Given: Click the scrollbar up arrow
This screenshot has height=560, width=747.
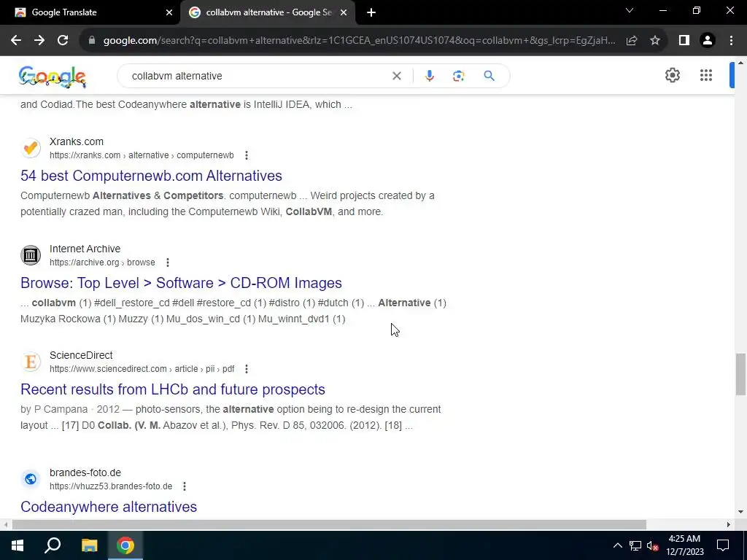Looking at the screenshot, I should click(740, 63).
